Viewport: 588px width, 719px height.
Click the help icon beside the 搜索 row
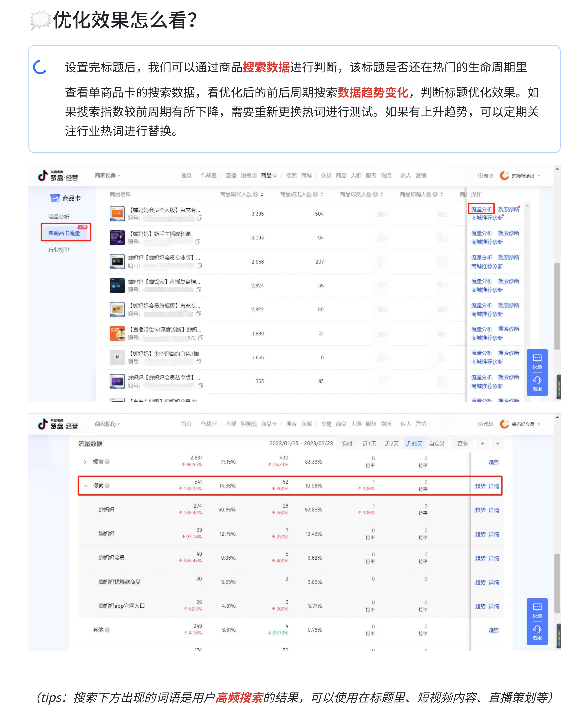[107, 486]
